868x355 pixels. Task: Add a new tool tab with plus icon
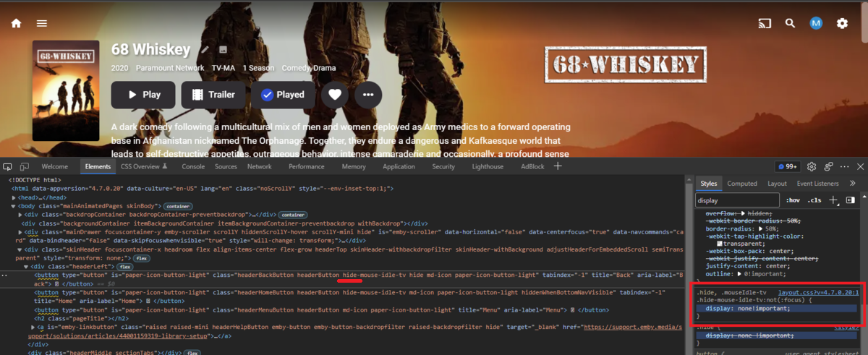click(558, 166)
